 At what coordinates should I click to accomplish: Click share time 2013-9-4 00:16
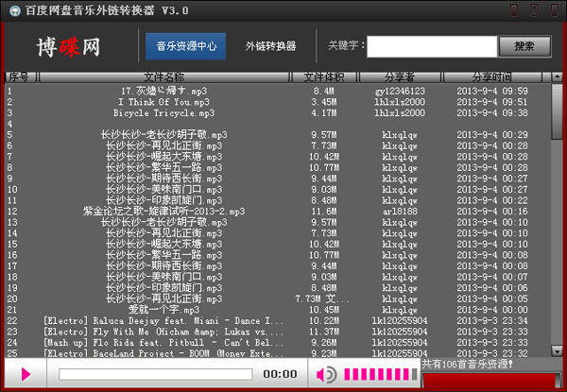491,211
